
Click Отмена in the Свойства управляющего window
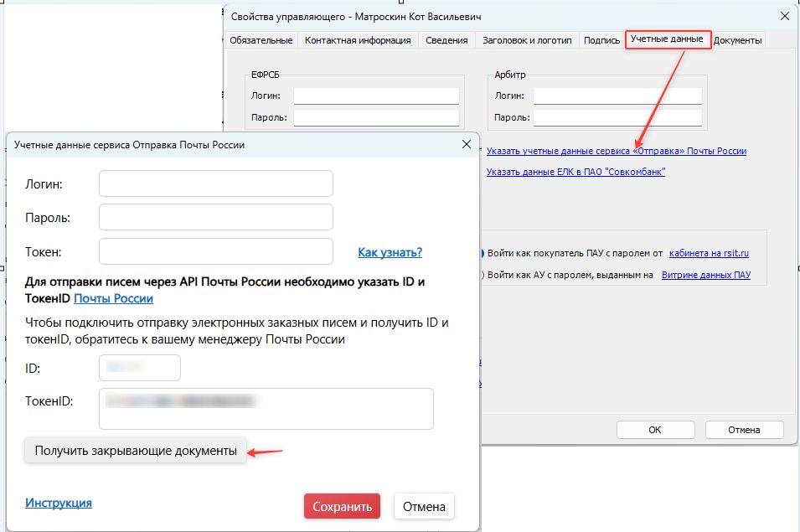click(x=744, y=430)
